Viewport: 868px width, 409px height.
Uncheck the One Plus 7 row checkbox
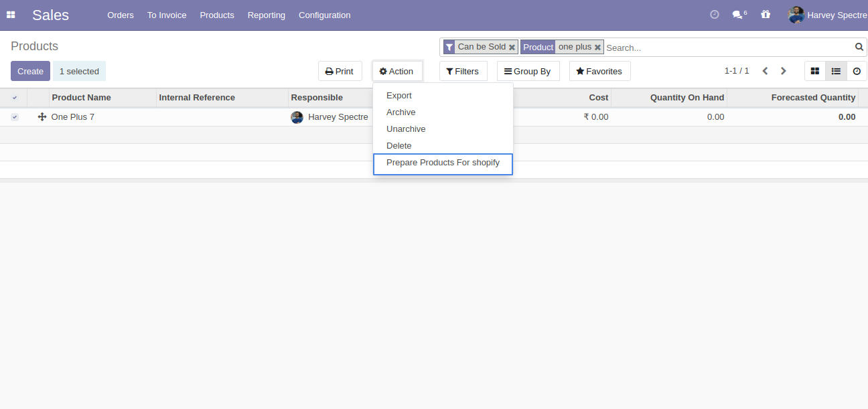click(x=15, y=117)
